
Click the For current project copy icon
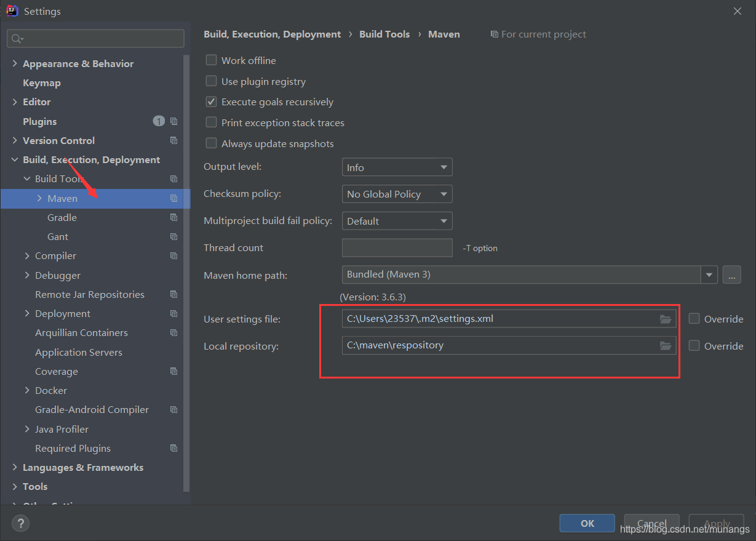495,34
